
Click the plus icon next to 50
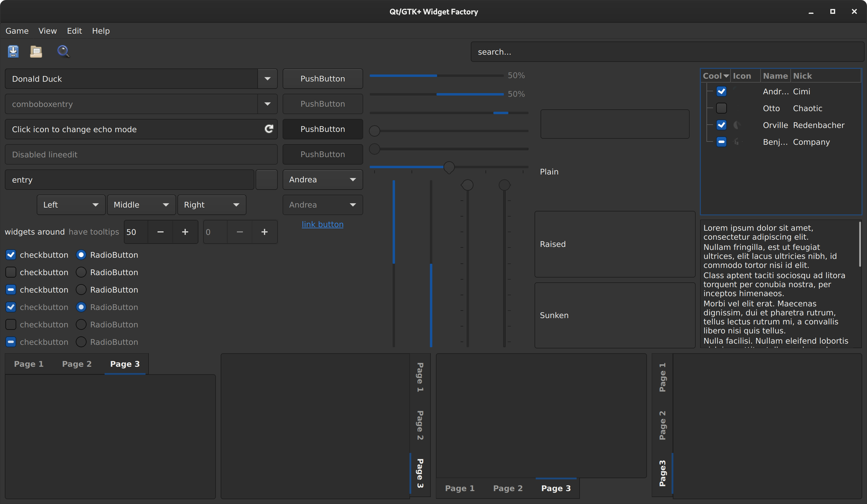coord(185,232)
